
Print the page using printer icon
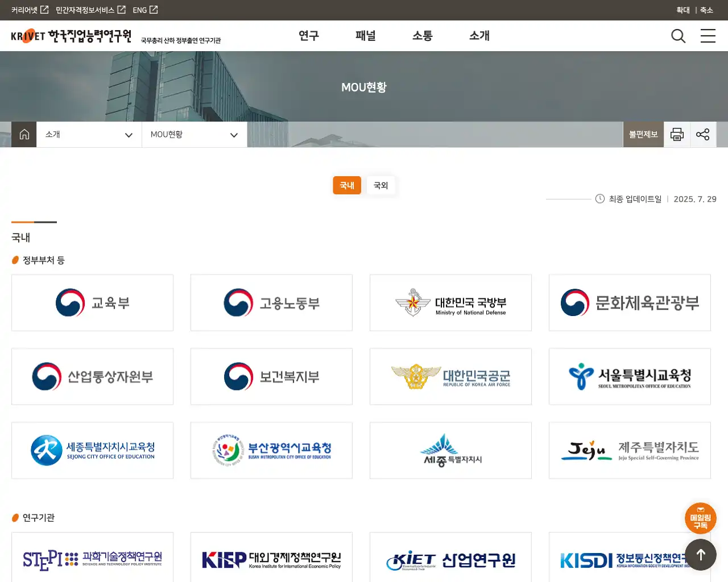click(677, 135)
